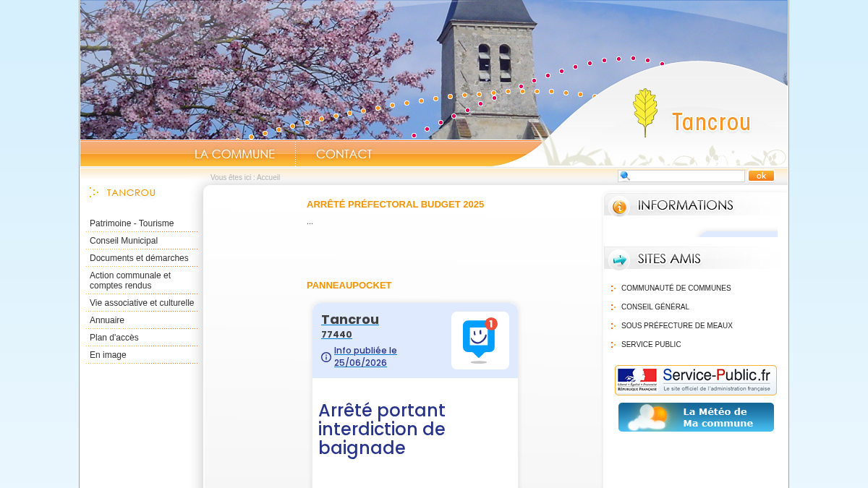Open Arrêté portant interdiction de baignade
The width and height of the screenshot is (868, 488).
coord(382,429)
